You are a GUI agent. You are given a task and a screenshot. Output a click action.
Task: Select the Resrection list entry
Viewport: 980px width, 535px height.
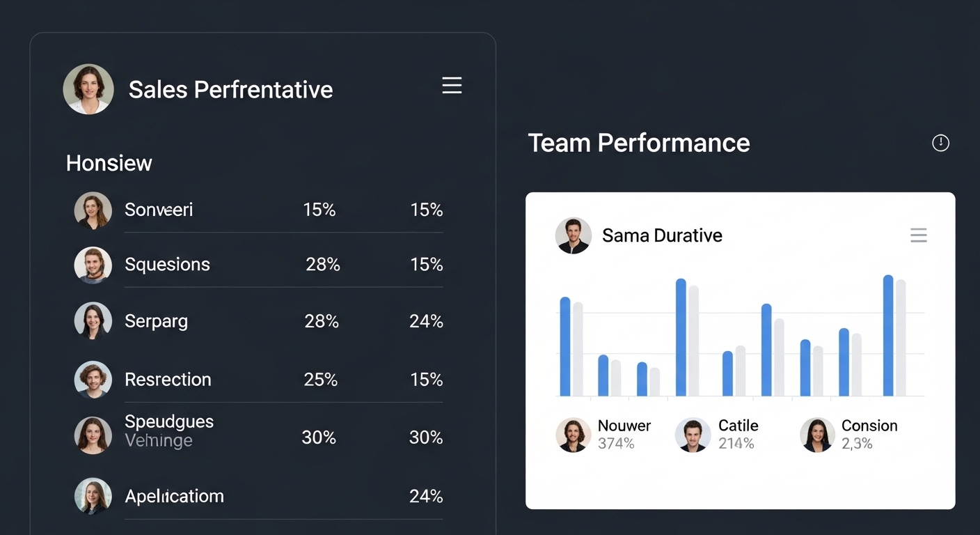tap(258, 380)
